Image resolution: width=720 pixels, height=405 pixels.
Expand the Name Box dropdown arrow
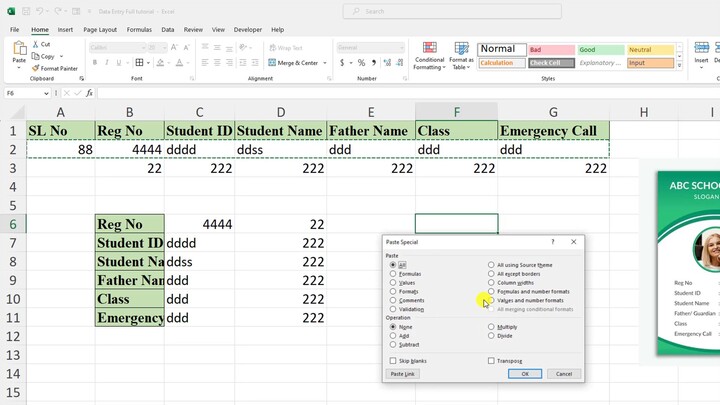coord(46,93)
